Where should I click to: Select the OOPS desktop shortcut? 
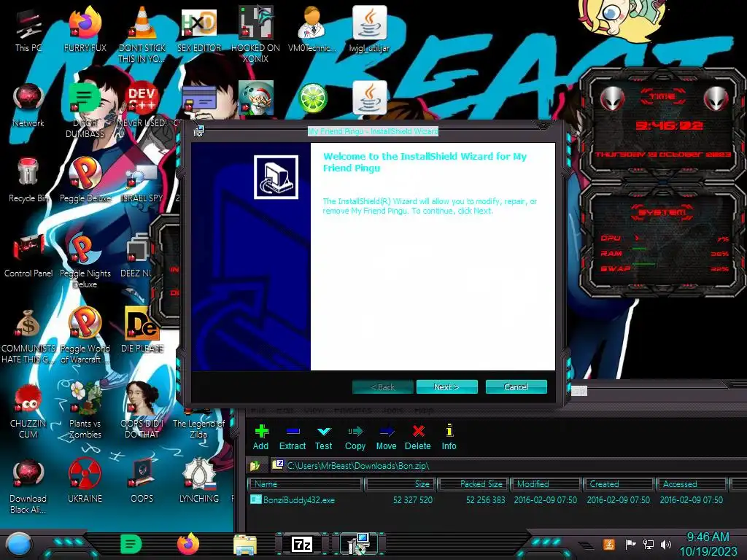click(142, 480)
